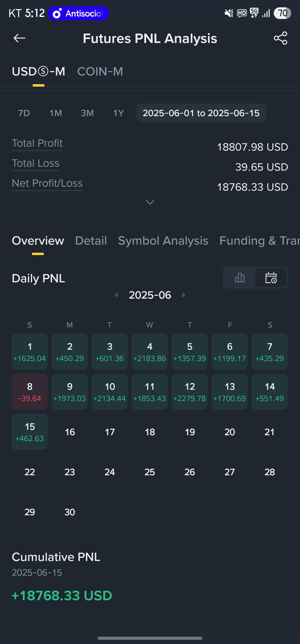300x644 pixels.
Task: Open June 8 loss day cell
Action: click(x=29, y=391)
